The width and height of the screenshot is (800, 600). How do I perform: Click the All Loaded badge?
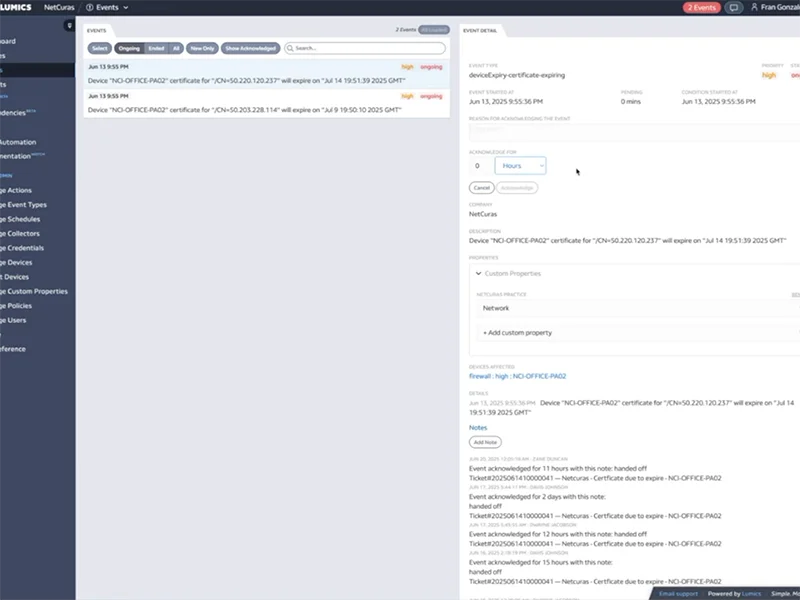point(434,30)
